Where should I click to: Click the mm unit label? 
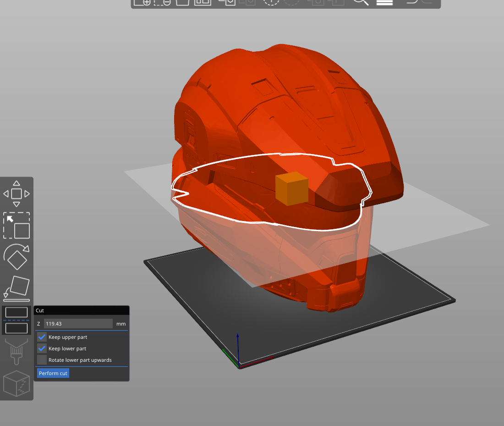pyautogui.click(x=121, y=324)
